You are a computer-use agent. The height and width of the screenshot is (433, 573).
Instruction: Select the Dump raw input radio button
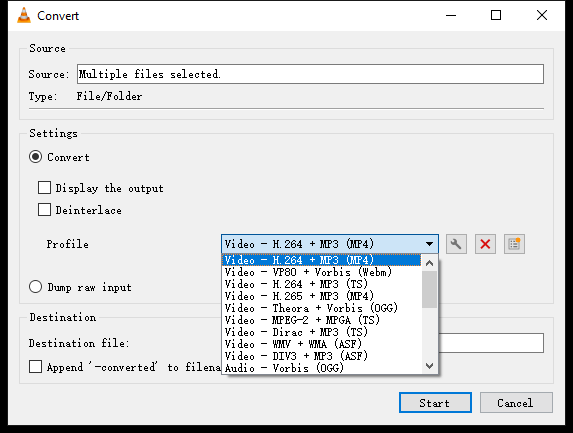(35, 287)
